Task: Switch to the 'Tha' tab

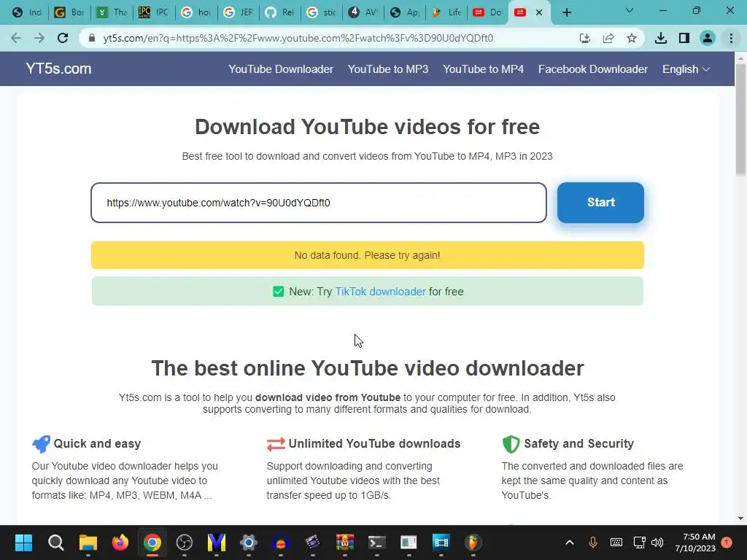Action: click(112, 12)
